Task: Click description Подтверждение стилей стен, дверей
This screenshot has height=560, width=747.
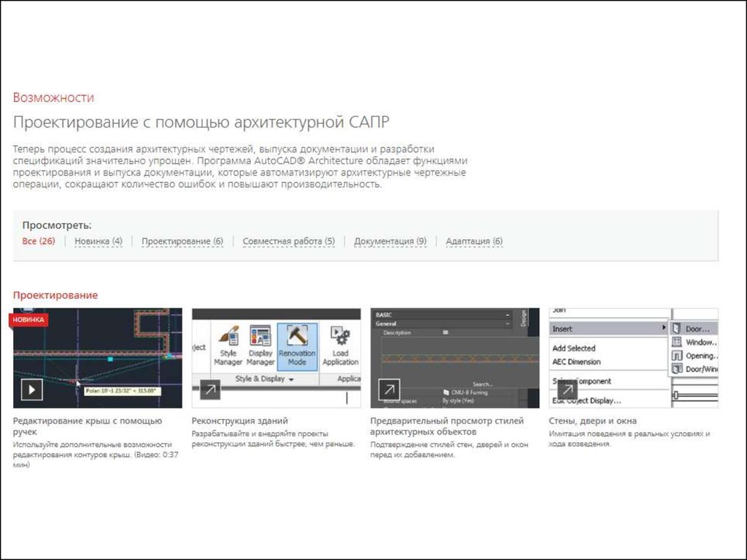Action: [x=449, y=449]
